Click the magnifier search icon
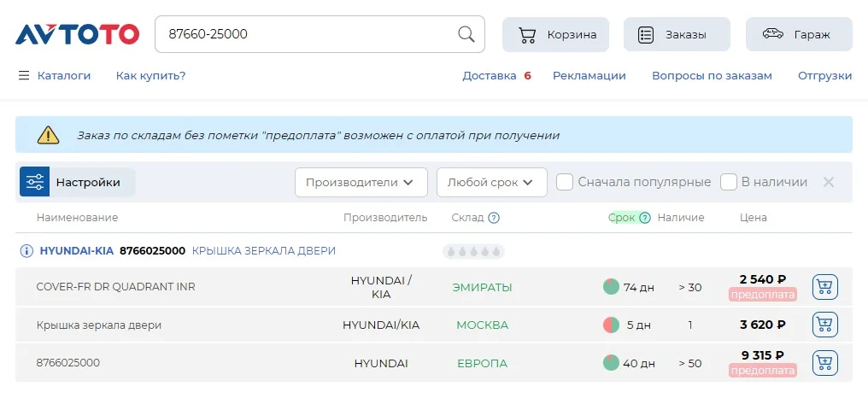Image resolution: width=868 pixels, height=404 pixels. 466,34
